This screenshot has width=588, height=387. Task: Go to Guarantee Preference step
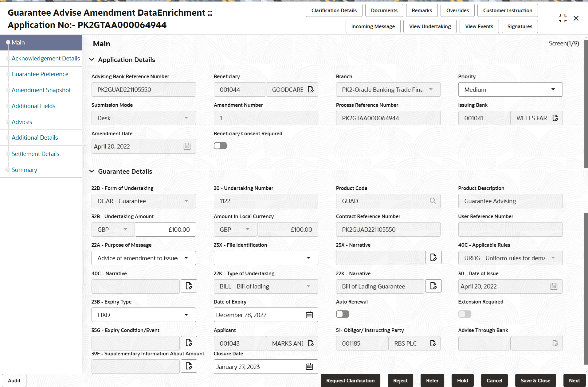click(40, 74)
